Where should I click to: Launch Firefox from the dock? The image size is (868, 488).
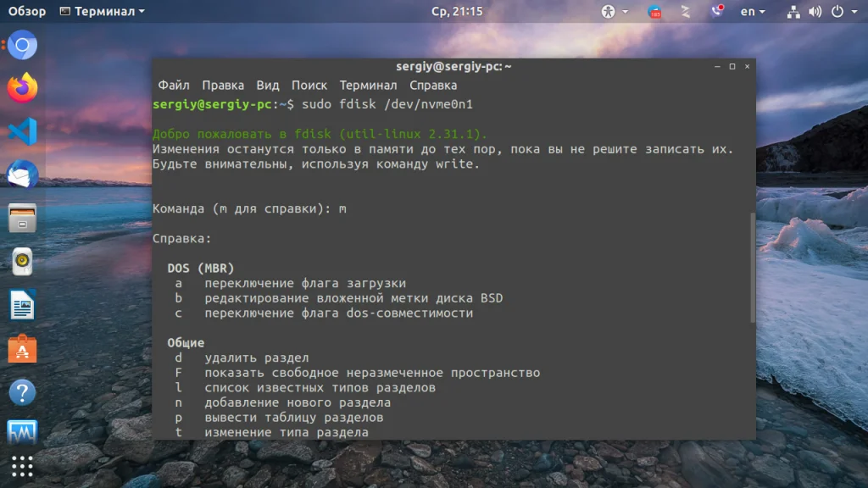(22, 87)
